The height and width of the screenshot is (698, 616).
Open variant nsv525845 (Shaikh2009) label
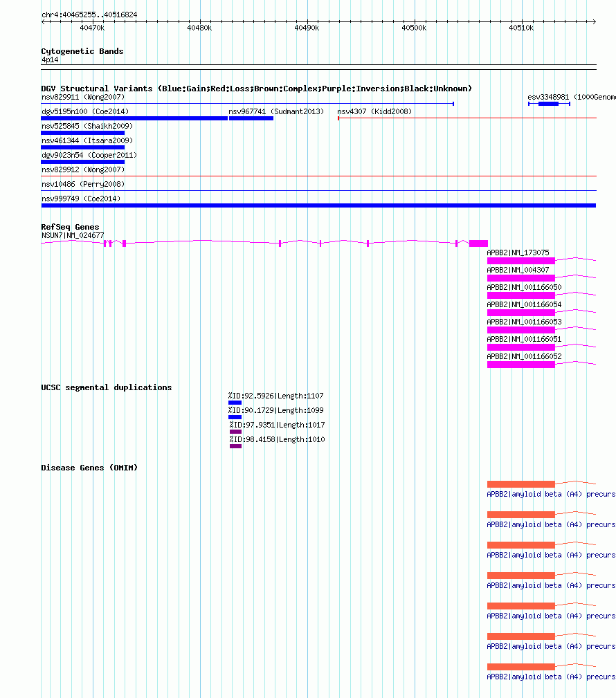87,126
